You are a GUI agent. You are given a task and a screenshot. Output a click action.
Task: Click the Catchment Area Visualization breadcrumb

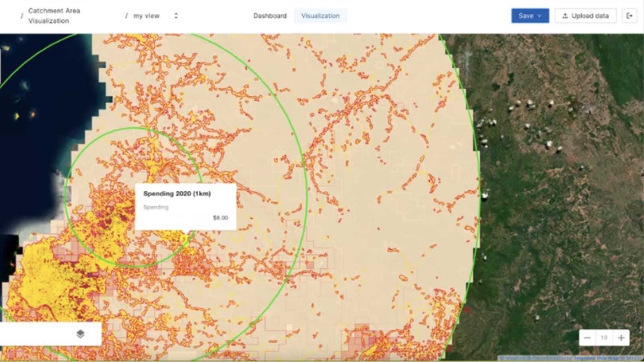pos(54,16)
